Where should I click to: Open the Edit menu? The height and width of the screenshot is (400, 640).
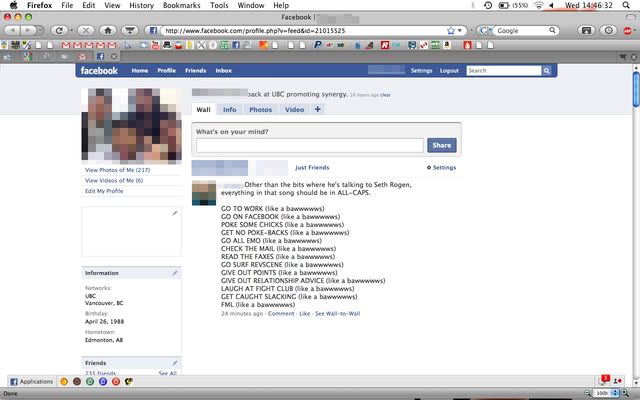89,5
